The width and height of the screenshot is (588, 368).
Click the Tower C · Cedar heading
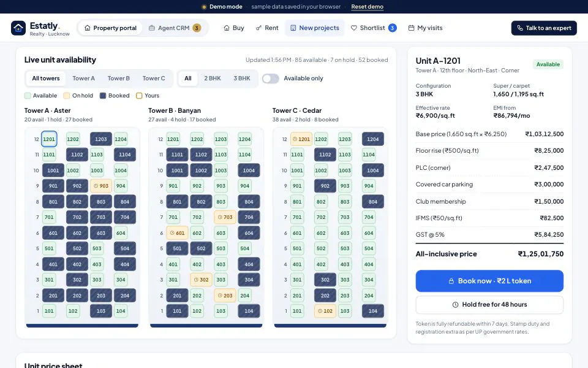point(297,110)
